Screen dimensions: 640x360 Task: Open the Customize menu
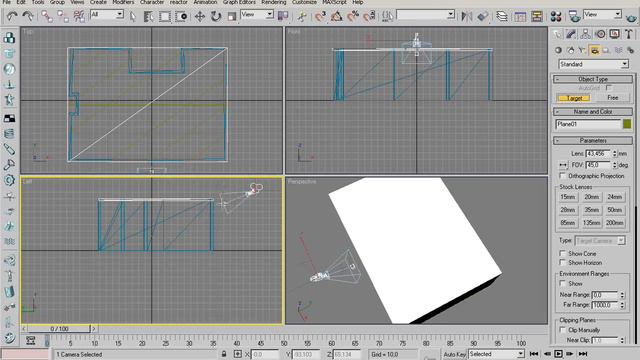[x=304, y=2]
